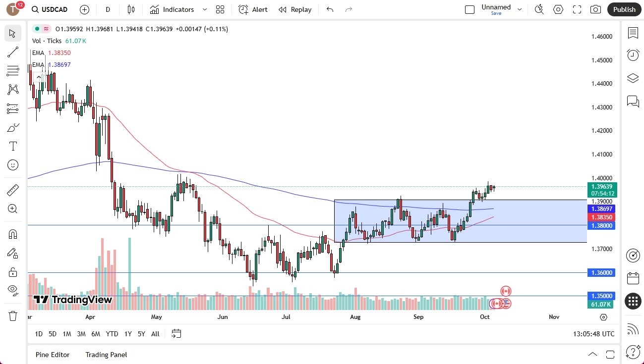Lock all drawing tools

pyautogui.click(x=13, y=271)
